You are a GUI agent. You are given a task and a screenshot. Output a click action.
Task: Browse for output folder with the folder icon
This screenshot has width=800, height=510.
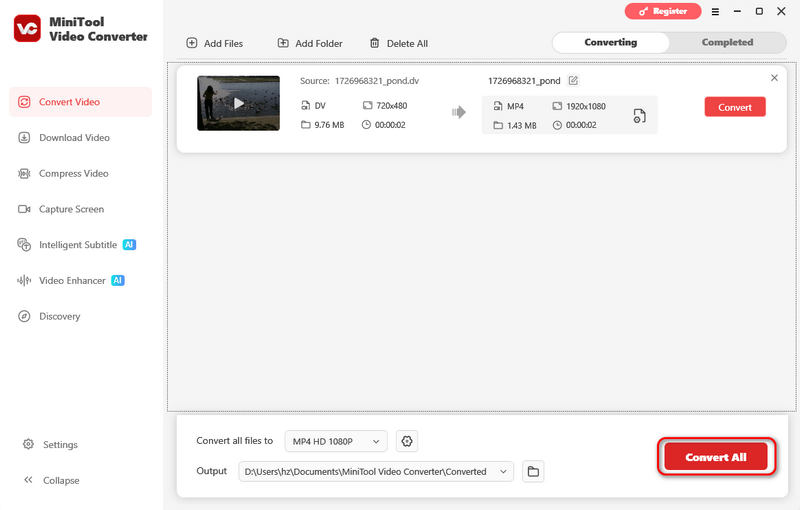[533, 472]
